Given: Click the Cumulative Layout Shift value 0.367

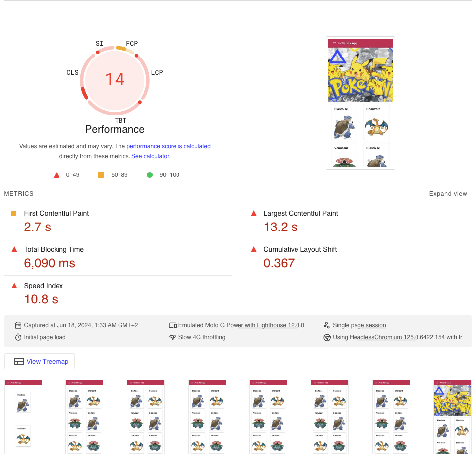Looking at the screenshot, I should pyautogui.click(x=279, y=263).
